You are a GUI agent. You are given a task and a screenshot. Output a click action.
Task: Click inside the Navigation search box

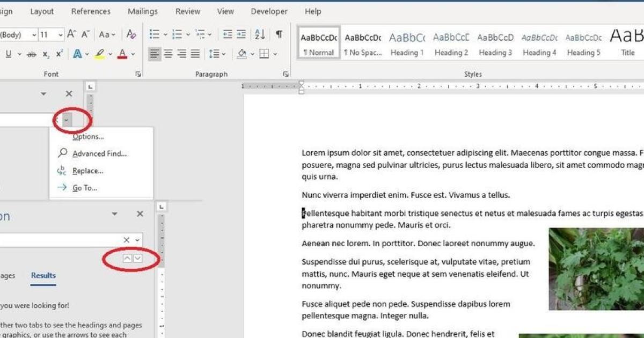pos(59,239)
